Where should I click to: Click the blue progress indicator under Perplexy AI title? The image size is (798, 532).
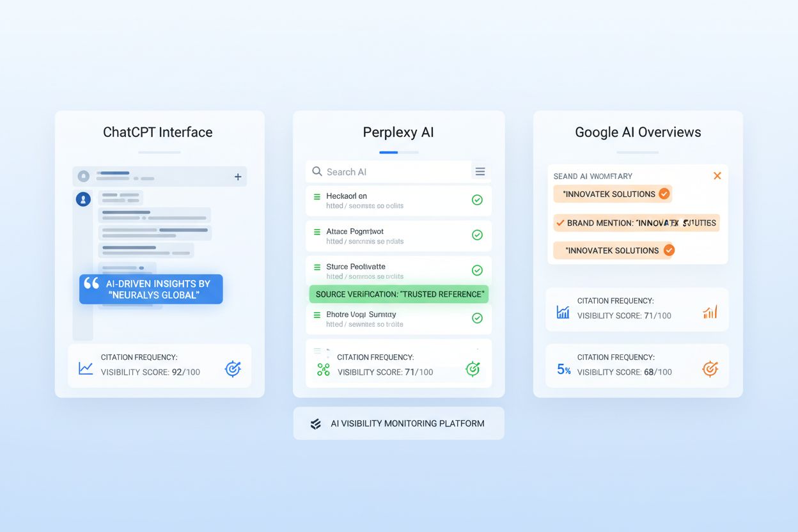click(x=388, y=153)
